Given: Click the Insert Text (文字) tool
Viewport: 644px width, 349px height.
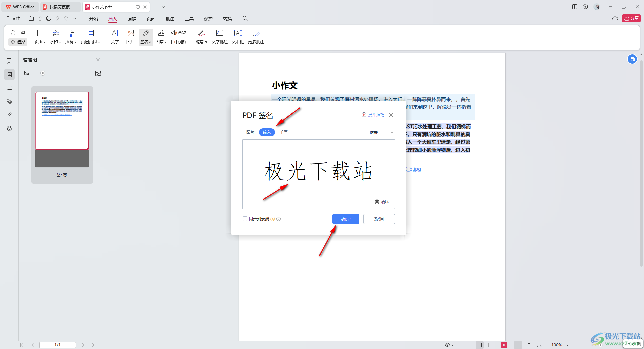Looking at the screenshot, I should [x=115, y=37].
